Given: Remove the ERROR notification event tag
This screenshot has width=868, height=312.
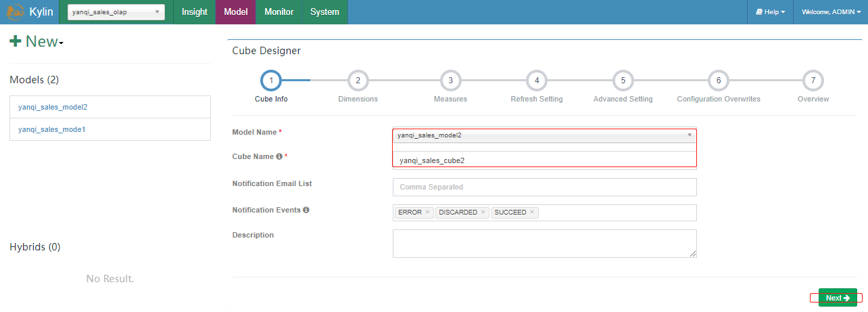Looking at the screenshot, I should pyautogui.click(x=427, y=213).
